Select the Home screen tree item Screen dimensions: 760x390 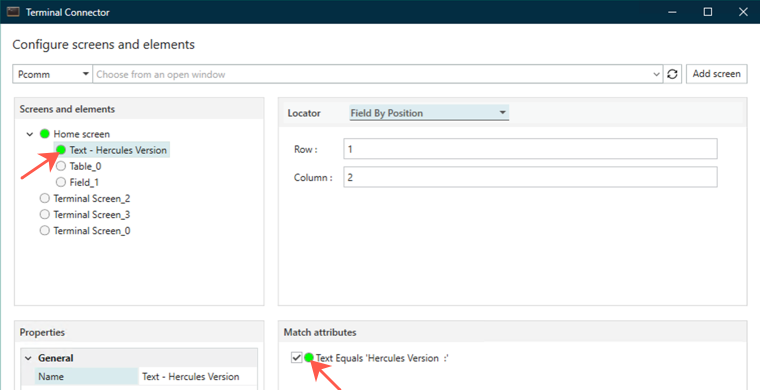pyautogui.click(x=81, y=134)
